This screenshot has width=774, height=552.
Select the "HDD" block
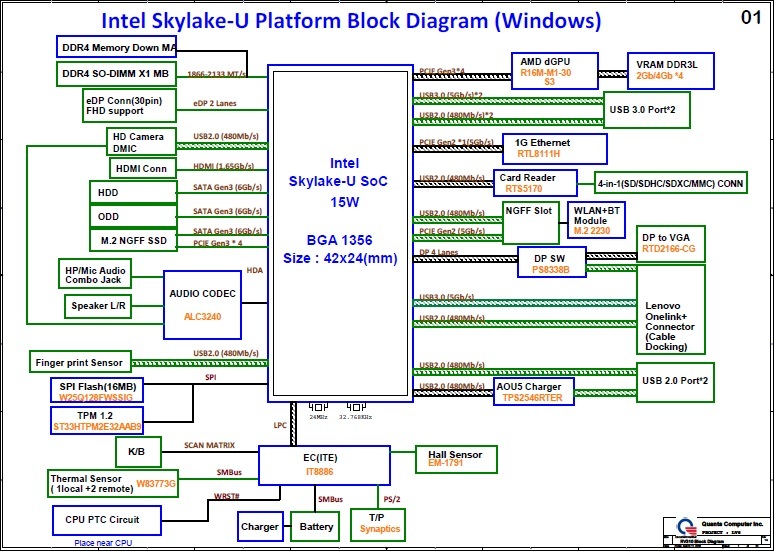click(x=133, y=193)
